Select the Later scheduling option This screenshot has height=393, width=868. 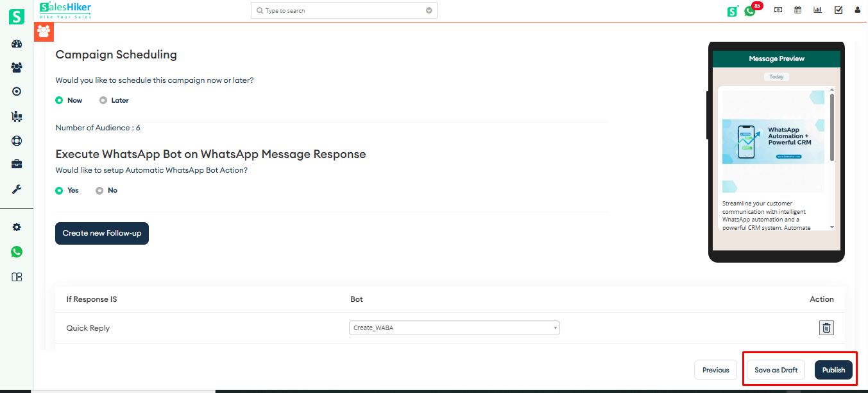click(x=103, y=100)
